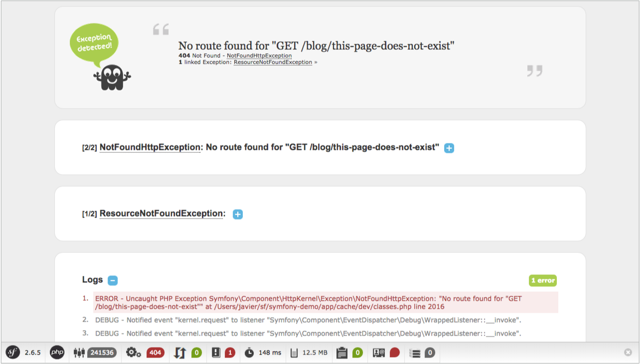Click the green 0 forms badge

point(357,353)
